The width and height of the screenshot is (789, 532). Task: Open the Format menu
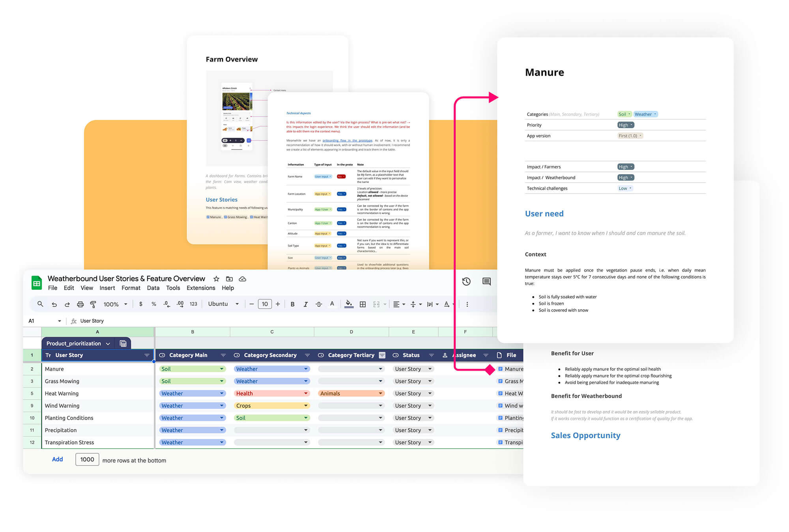tap(131, 288)
